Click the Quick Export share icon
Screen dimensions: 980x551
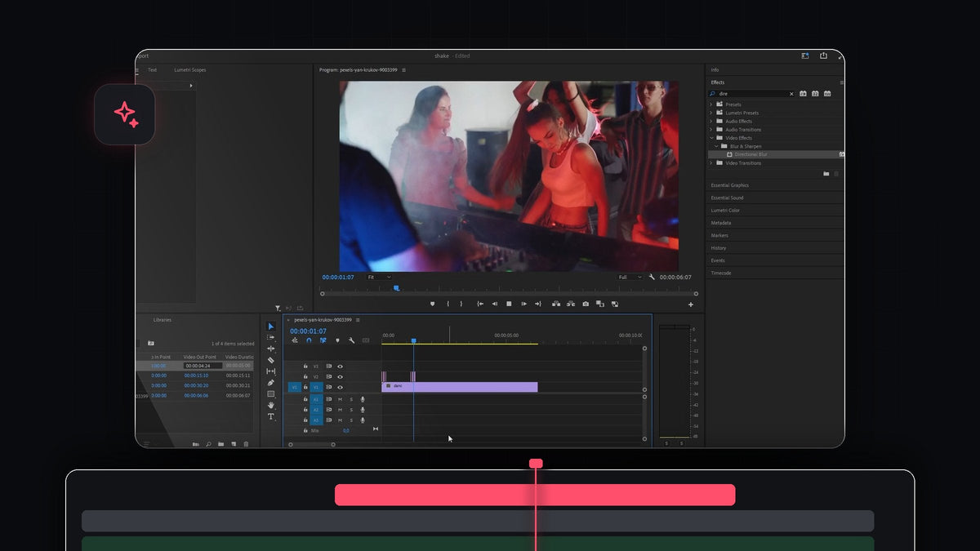tap(823, 56)
